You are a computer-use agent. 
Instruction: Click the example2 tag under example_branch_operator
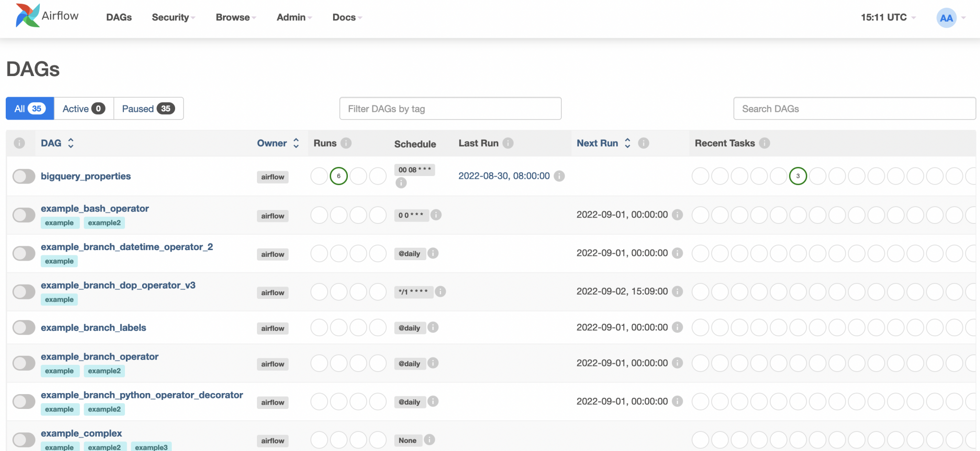tap(104, 371)
